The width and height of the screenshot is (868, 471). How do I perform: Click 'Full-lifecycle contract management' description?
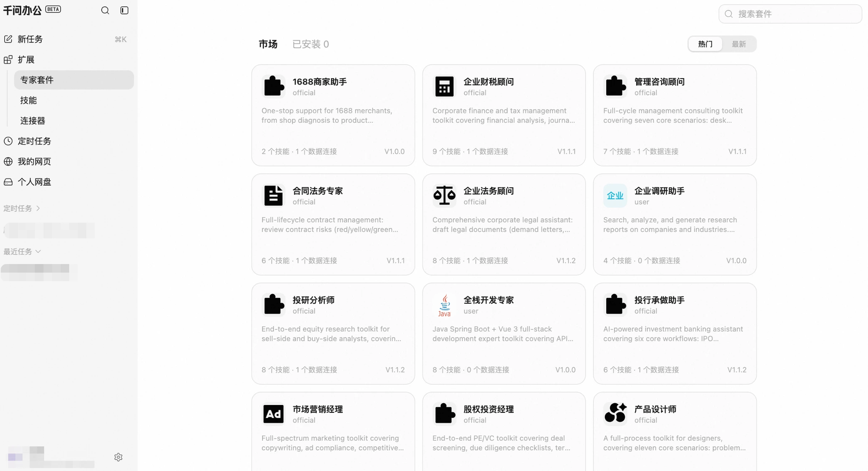point(330,224)
